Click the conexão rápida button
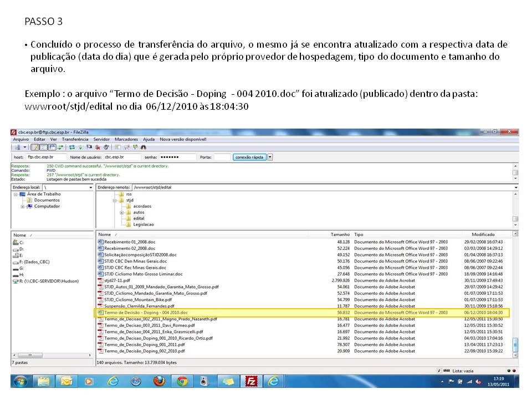 point(249,157)
